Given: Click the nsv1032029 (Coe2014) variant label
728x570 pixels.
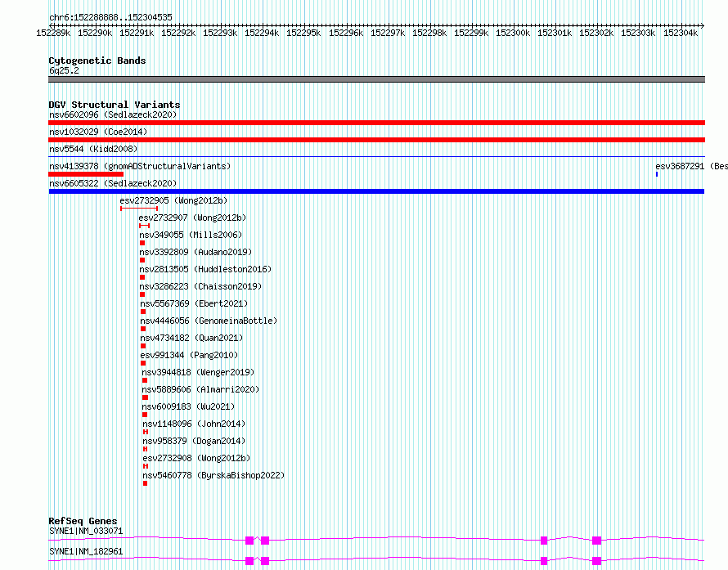Looking at the screenshot, I should [x=98, y=132].
